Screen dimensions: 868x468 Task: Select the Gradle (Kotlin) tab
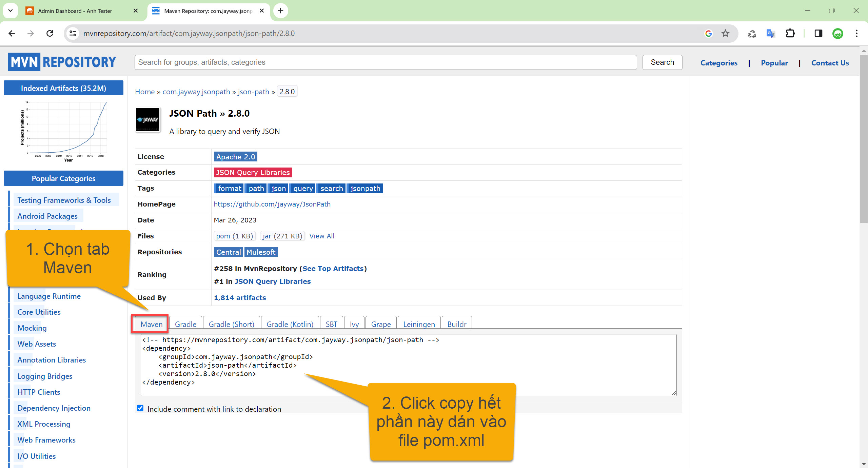(x=290, y=324)
